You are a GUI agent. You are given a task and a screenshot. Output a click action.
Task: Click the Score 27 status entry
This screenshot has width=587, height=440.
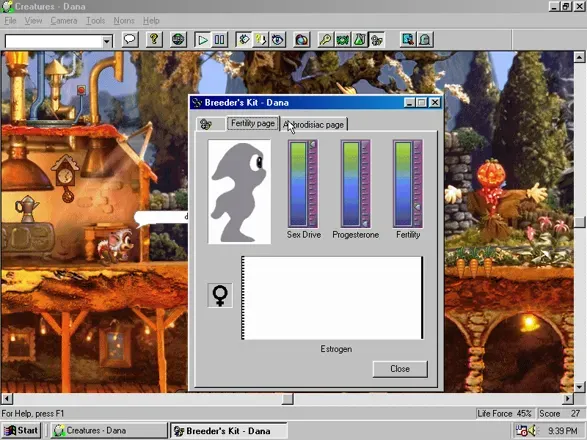(x=560, y=413)
